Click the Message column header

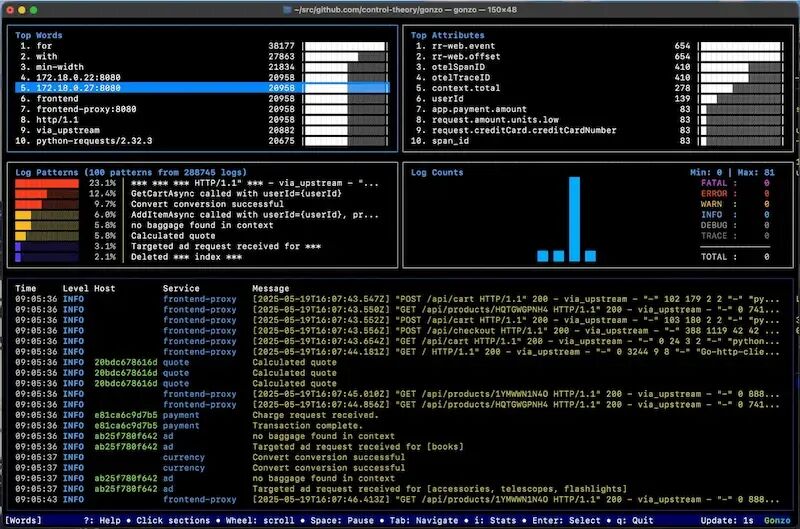pos(270,288)
